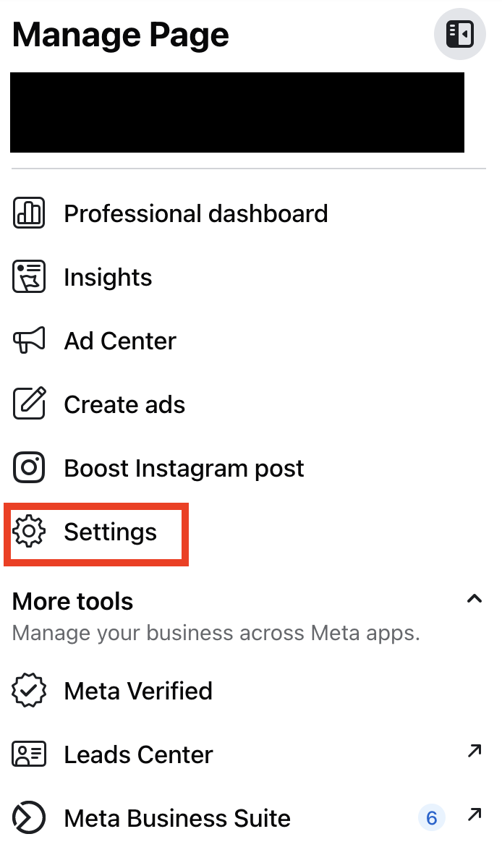Open Leads Center external link arrow
This screenshot has width=502, height=868.
[x=474, y=752]
